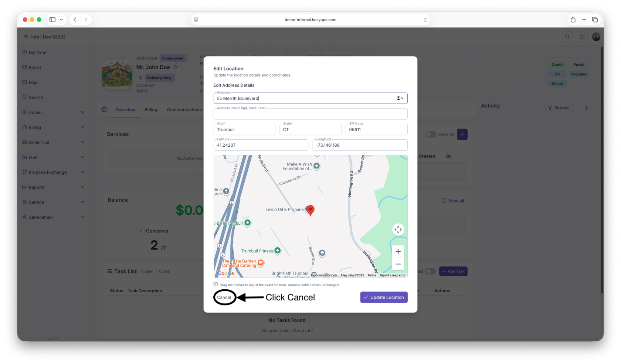The image size is (621, 364).
Task: Expand the Reports sidebar section
Action: [x=53, y=187]
